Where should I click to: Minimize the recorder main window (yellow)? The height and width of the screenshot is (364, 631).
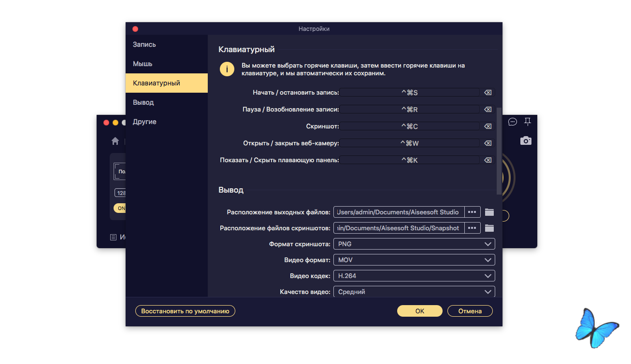point(115,123)
